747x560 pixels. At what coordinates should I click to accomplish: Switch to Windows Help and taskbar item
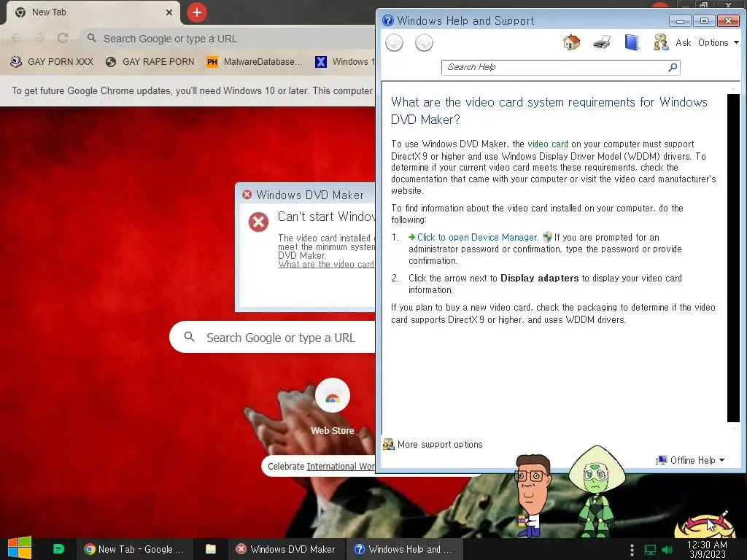(404, 549)
